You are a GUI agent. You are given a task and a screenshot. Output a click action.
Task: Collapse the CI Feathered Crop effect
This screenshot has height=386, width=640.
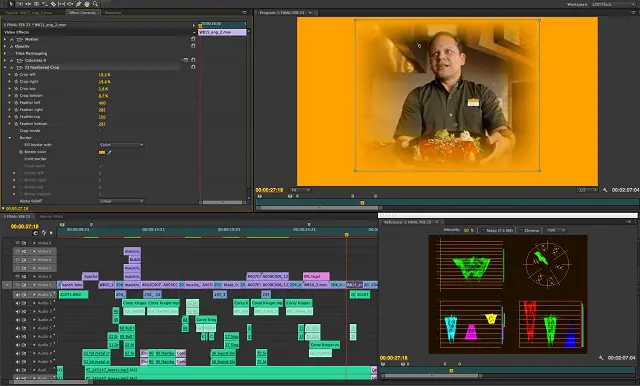[5, 67]
